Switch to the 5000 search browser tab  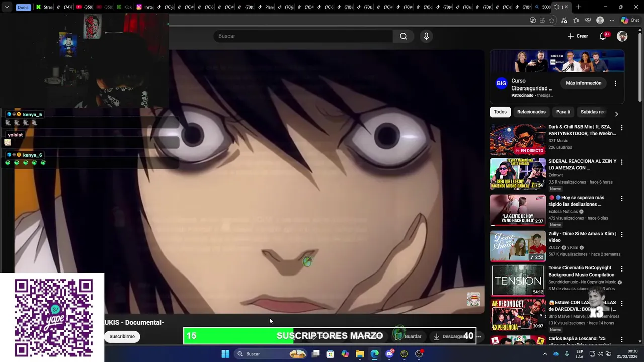point(543,7)
